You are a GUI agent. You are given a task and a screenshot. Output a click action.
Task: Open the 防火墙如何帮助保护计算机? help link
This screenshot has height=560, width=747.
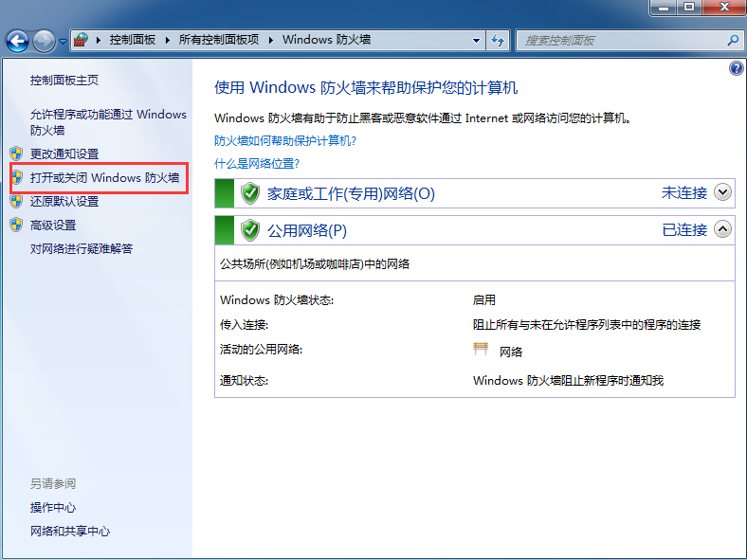tap(285, 141)
